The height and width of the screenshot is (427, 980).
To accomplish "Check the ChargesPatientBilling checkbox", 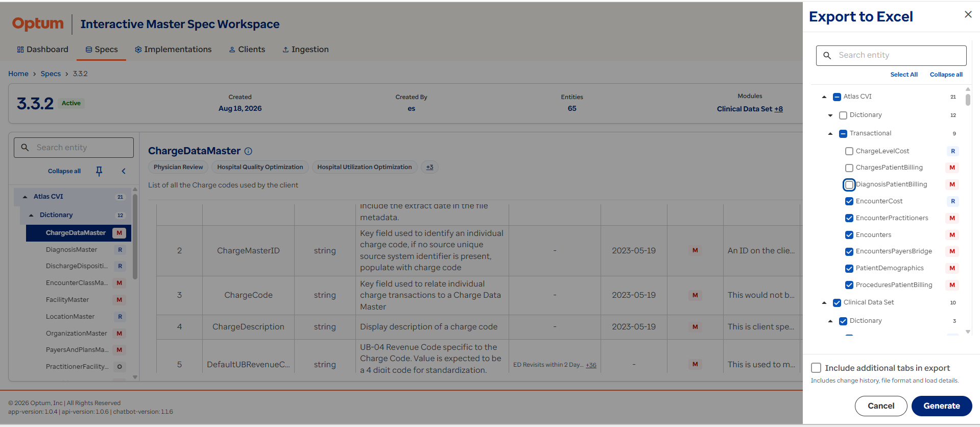I will pos(849,168).
